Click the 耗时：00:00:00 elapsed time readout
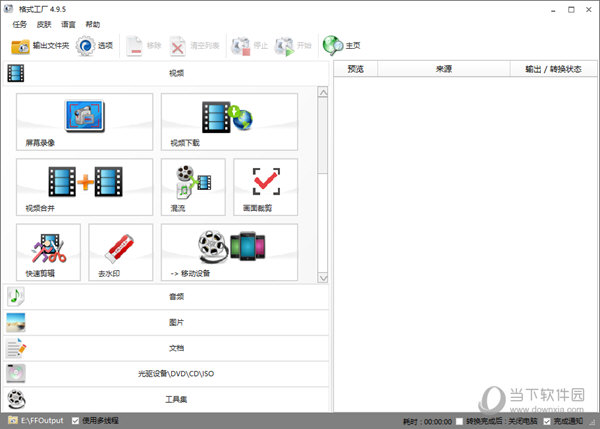600x429 pixels. point(427,422)
